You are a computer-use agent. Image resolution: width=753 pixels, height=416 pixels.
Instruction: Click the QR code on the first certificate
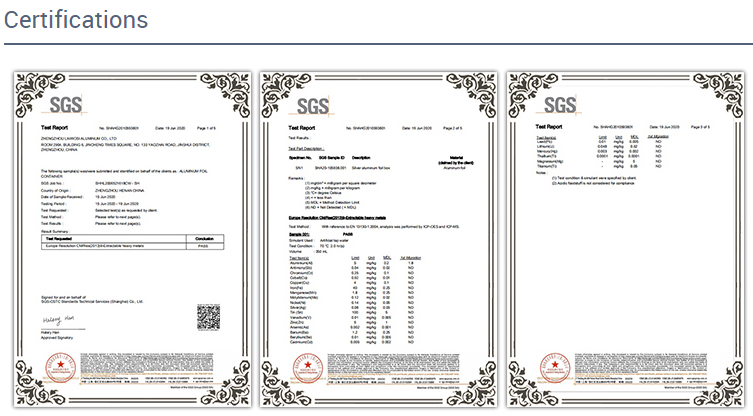point(208,317)
